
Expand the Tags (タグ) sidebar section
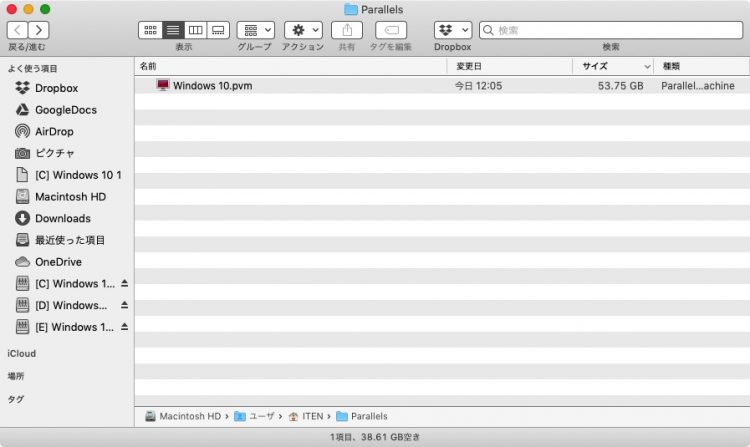coord(16,399)
